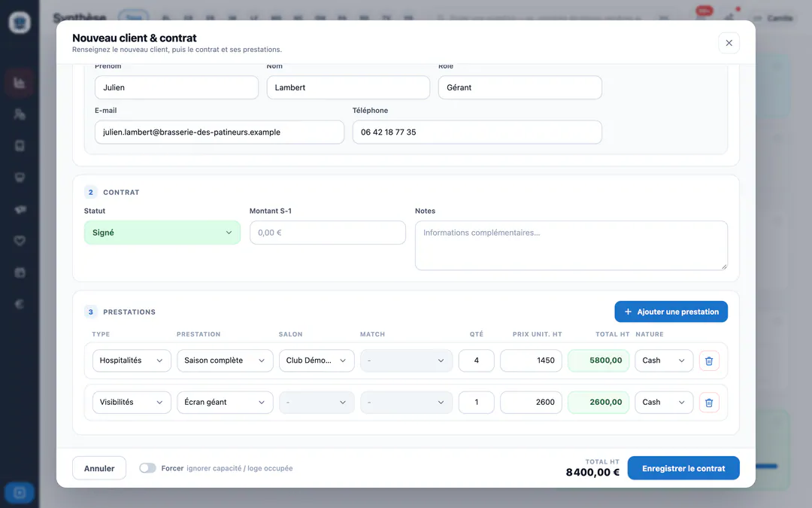
Task: Open the Statut dropdown showing Signé
Action: pyautogui.click(x=162, y=233)
